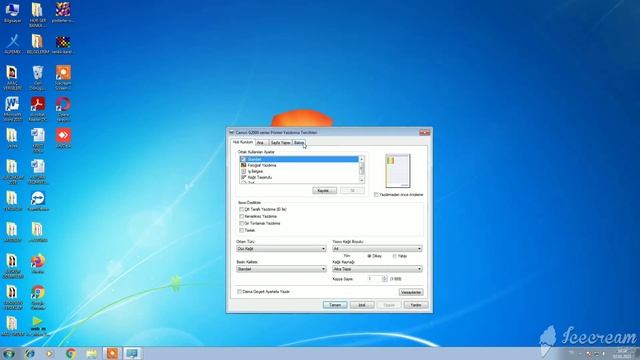The height and width of the screenshot is (360, 640).
Task: Enable Kenarlıksız Yazdırma checkbox
Action: [x=242, y=216]
